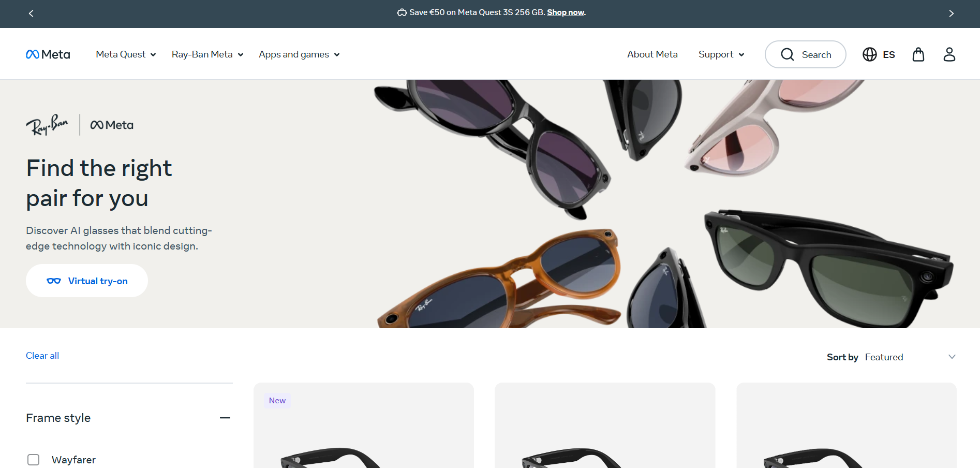
Task: Follow the Shop now link in banner
Action: tap(566, 12)
